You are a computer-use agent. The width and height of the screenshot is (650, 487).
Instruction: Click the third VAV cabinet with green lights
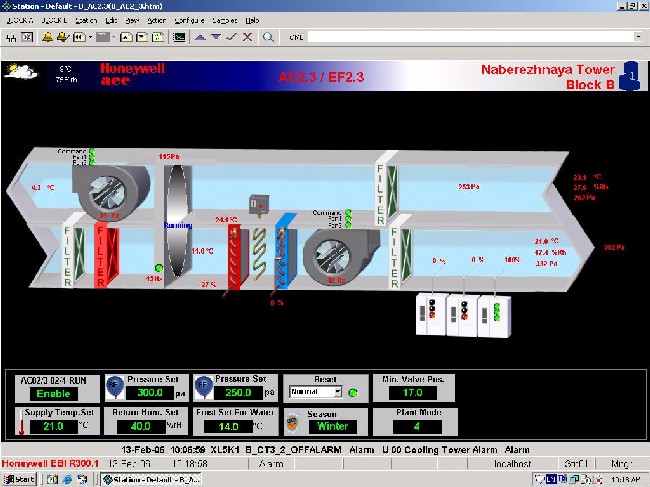(495, 316)
